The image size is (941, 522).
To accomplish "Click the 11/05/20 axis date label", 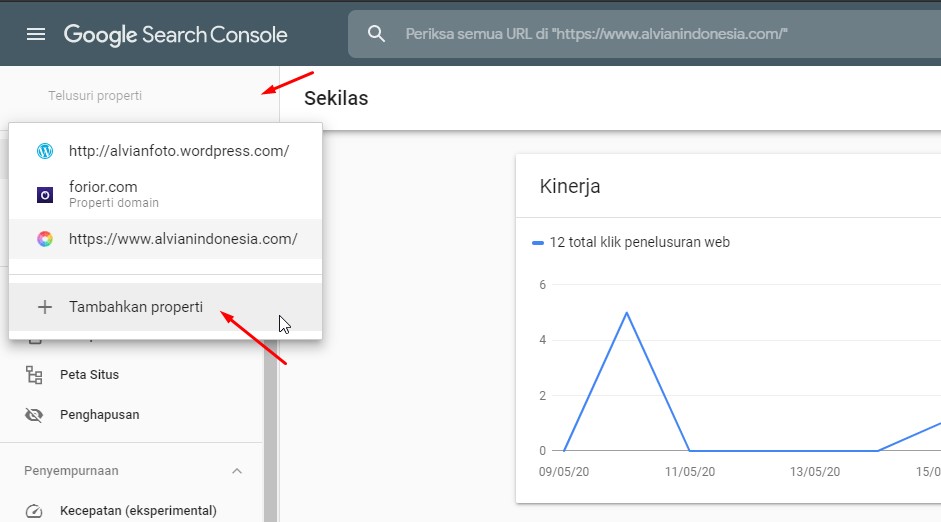I will [690, 472].
